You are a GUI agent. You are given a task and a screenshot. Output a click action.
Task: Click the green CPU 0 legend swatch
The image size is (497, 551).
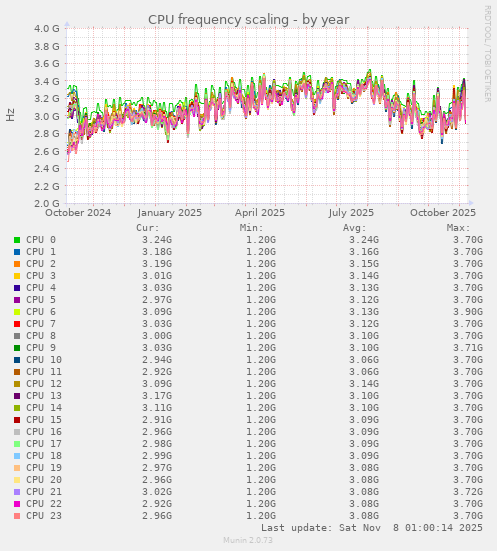tap(17, 240)
